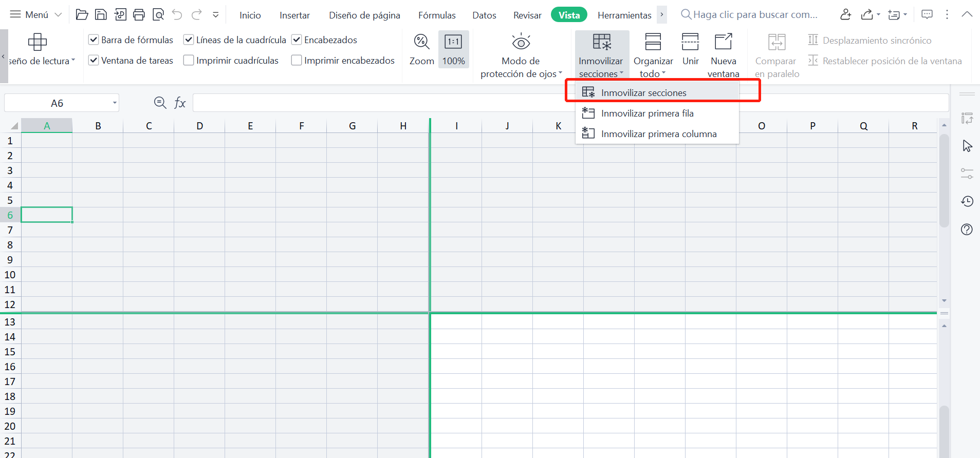
Task: Toggle the Encabezados checkbox
Action: pyautogui.click(x=297, y=40)
